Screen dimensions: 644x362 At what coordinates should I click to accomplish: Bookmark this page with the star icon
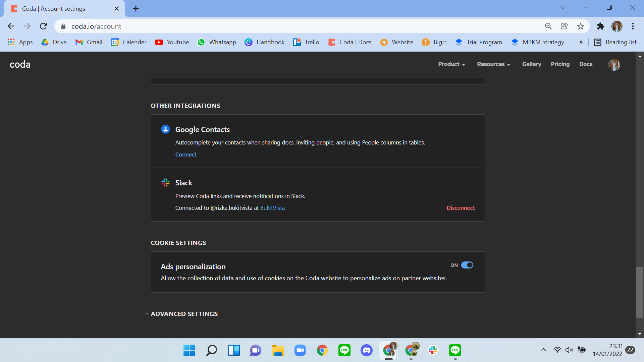click(x=581, y=26)
